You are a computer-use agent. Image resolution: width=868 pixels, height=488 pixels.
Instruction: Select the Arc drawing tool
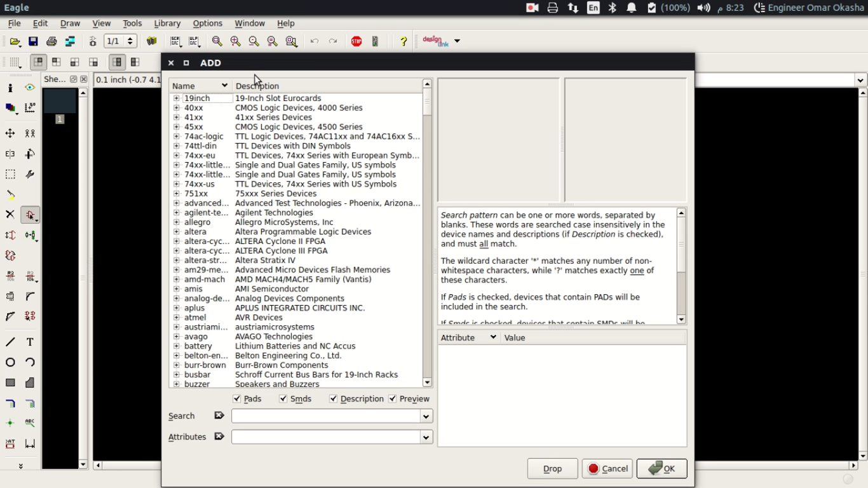pos(30,362)
